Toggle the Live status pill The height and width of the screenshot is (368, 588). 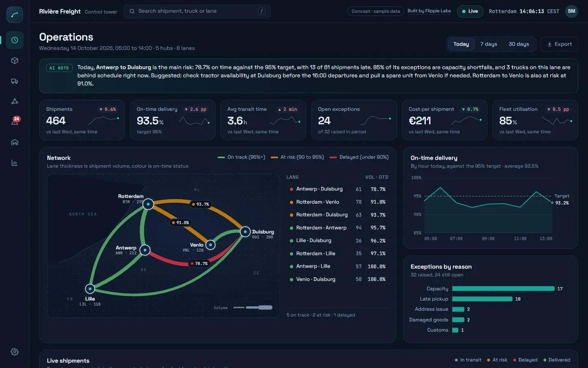470,11
